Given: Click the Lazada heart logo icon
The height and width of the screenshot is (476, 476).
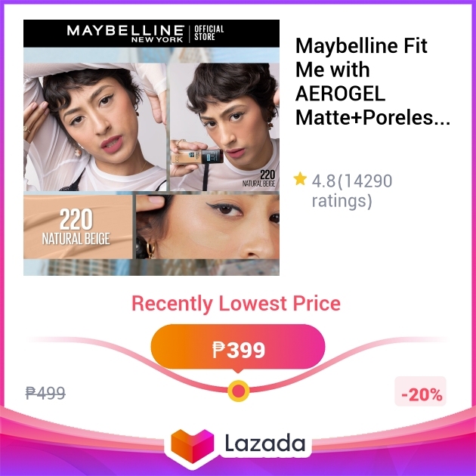Looking at the screenshot, I should coord(193,445).
